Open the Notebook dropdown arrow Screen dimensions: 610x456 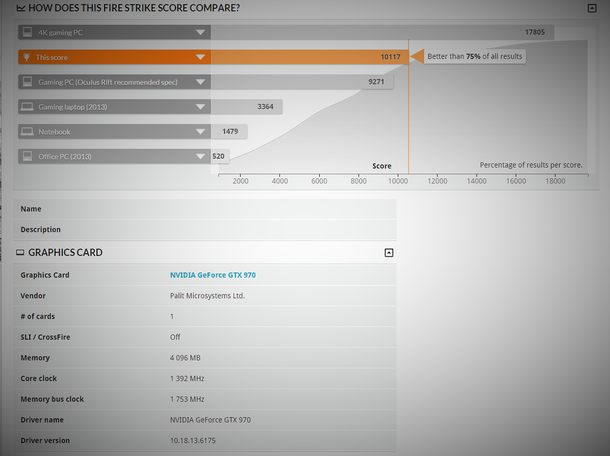point(200,132)
